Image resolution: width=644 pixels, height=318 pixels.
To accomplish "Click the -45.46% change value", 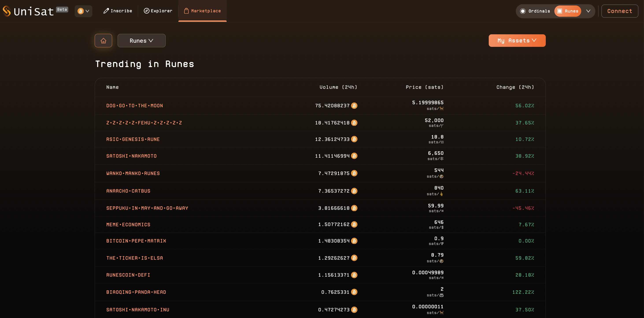I will 523,208.
